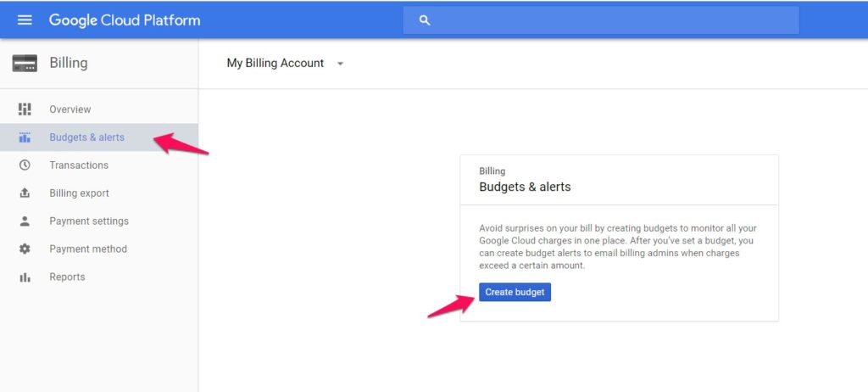Click the Budgets & alerts chart icon
The width and height of the screenshot is (868, 392).
tap(25, 137)
